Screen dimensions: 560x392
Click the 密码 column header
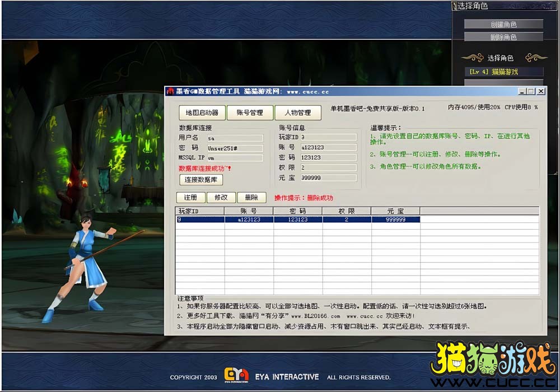298,211
